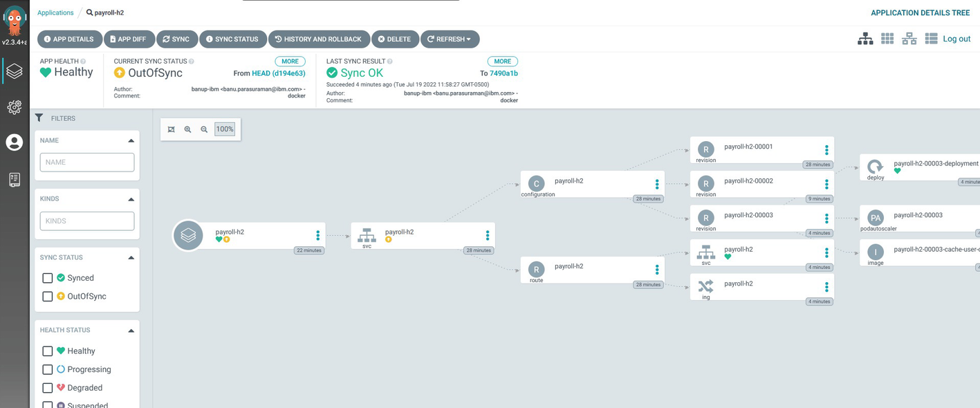
Task: Open the Documentation icon in sidebar
Action: pyautogui.click(x=15, y=180)
